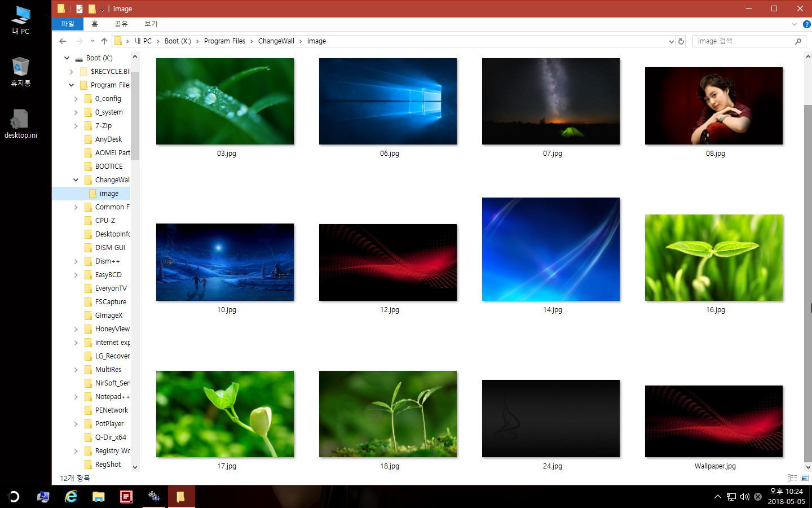Select the Wallpaper.jpg thumbnail
The width and height of the screenshot is (812, 508).
(714, 421)
